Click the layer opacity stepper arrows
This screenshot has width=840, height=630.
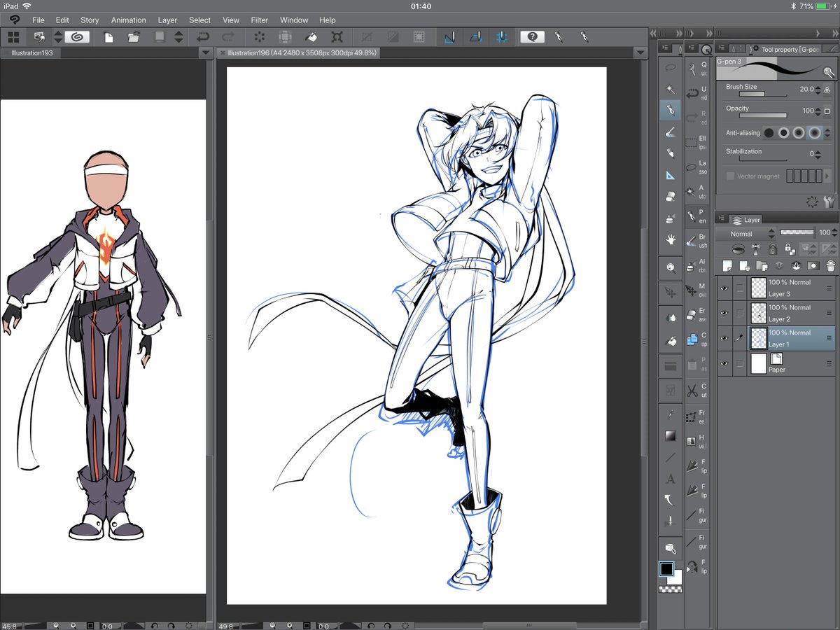pyautogui.click(x=833, y=233)
